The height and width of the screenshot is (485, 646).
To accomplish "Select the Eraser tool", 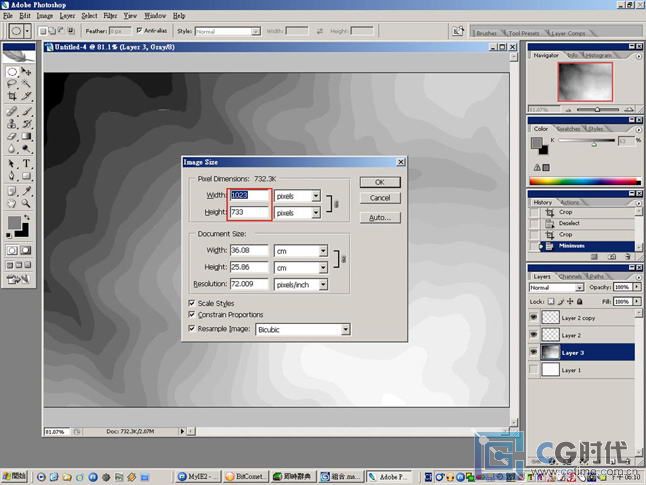I will pyautogui.click(x=12, y=136).
